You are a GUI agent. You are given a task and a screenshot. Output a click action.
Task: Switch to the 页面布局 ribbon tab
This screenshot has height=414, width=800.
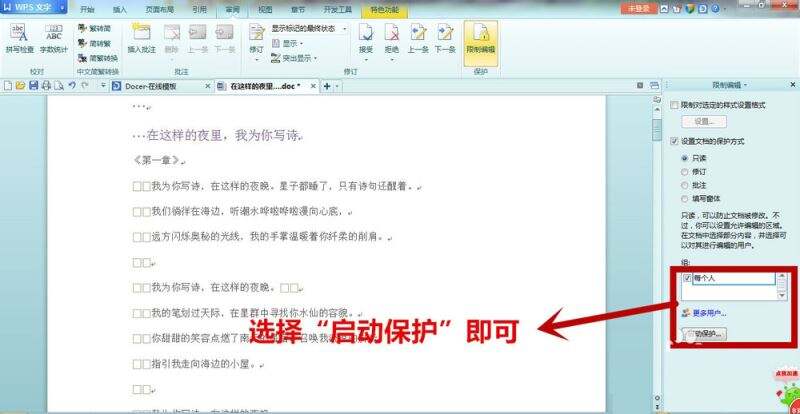point(160,10)
